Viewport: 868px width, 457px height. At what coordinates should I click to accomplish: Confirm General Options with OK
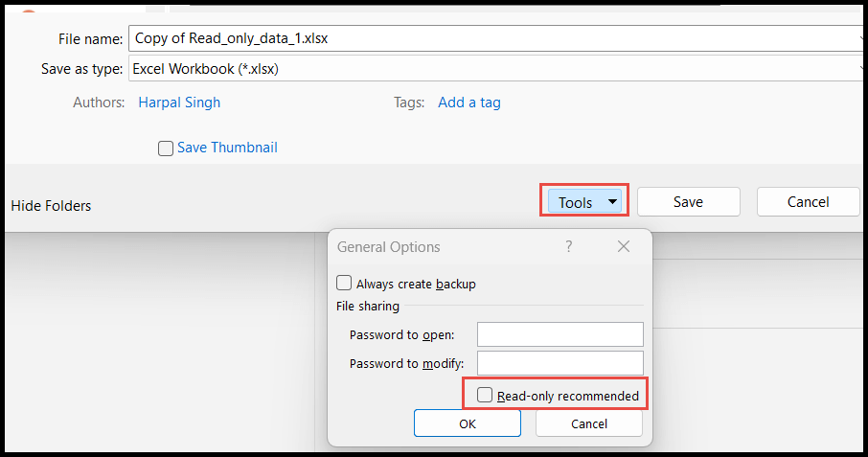tap(468, 423)
